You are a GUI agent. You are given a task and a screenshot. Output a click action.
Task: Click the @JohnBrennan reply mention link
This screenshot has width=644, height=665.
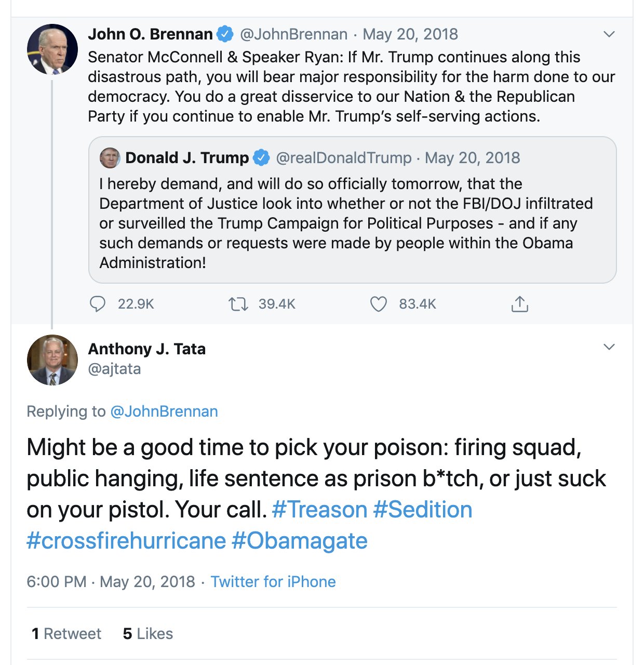click(x=164, y=411)
